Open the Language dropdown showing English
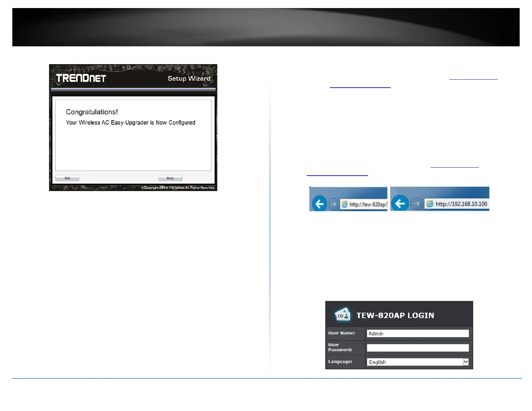This screenshot has width=532, height=411. click(x=418, y=362)
